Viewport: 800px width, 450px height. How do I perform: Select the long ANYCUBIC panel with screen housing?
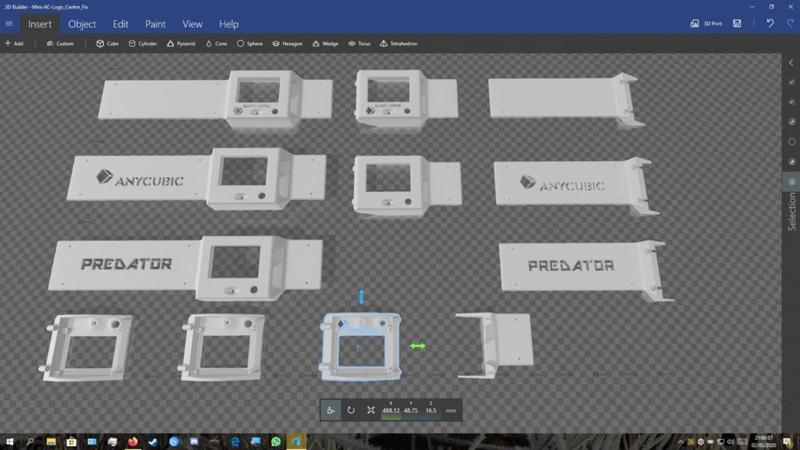[196, 179]
